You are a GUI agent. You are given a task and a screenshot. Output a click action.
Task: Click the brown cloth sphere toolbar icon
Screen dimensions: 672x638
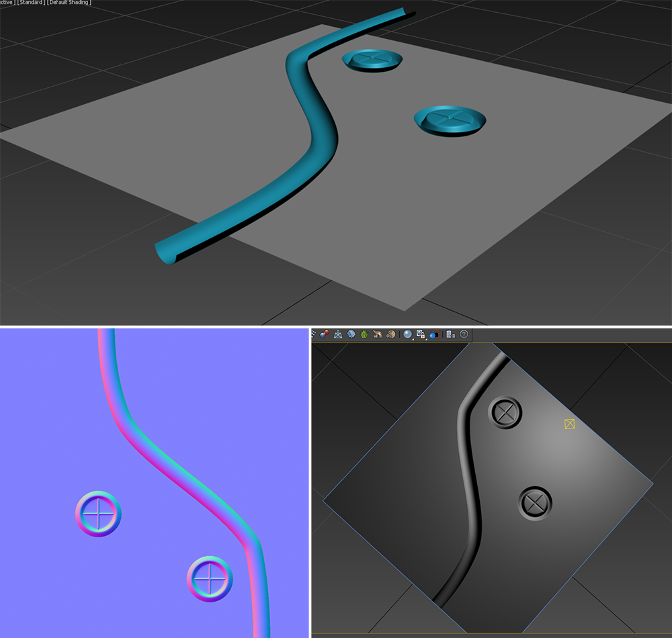tap(390, 334)
